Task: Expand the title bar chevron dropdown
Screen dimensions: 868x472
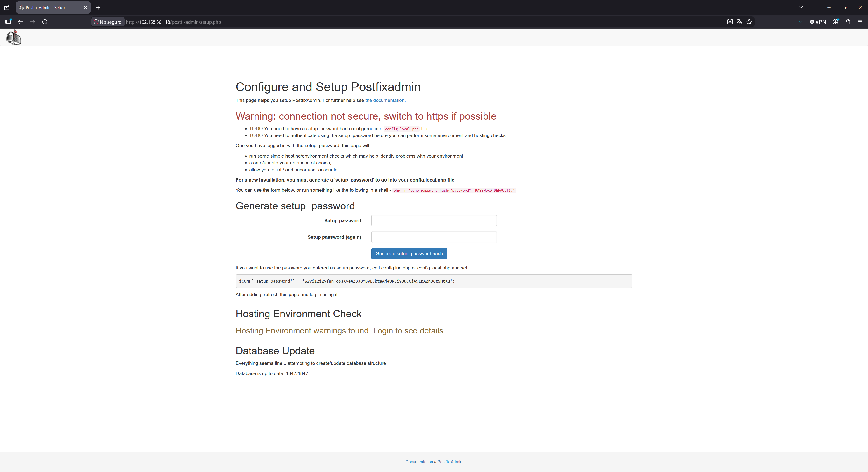Action: coord(801,7)
